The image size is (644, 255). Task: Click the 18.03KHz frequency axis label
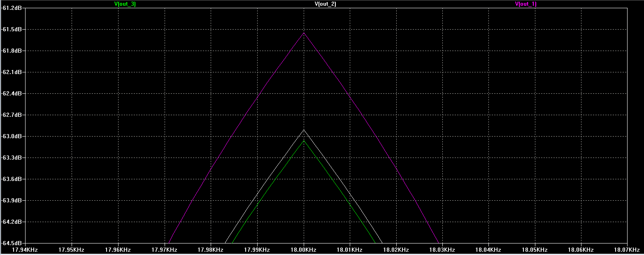pyautogui.click(x=442, y=250)
